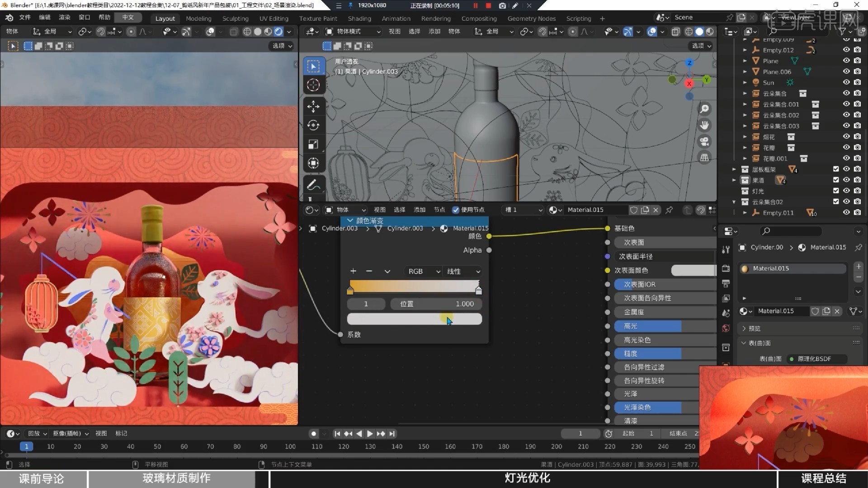Click the pan view hand icon
868x488 pixels.
pos(704,125)
